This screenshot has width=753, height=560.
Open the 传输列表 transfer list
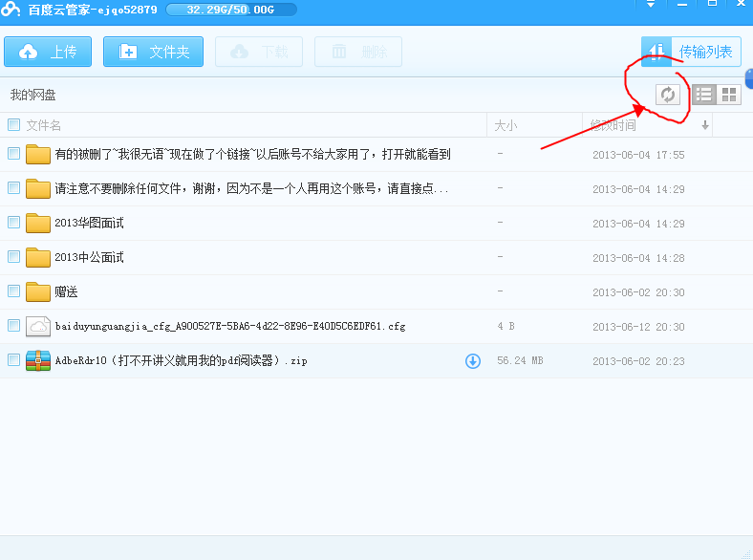point(691,52)
